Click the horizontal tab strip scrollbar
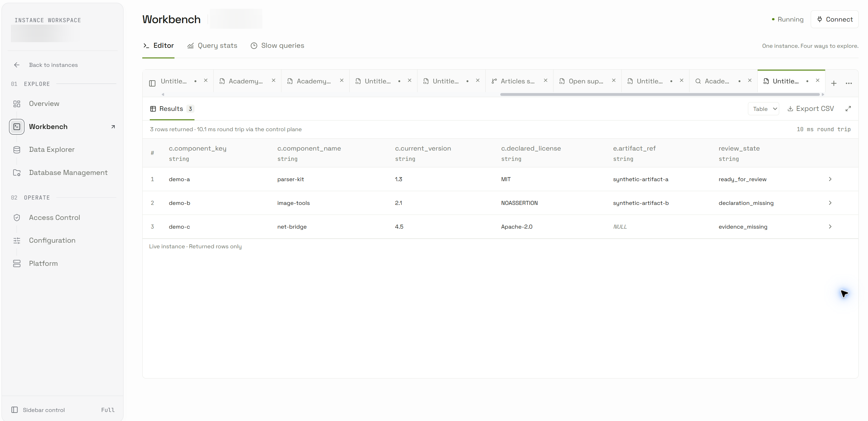 click(x=660, y=95)
